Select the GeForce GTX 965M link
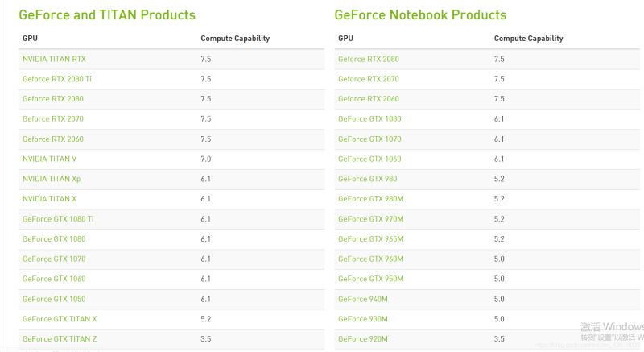 [x=370, y=239]
